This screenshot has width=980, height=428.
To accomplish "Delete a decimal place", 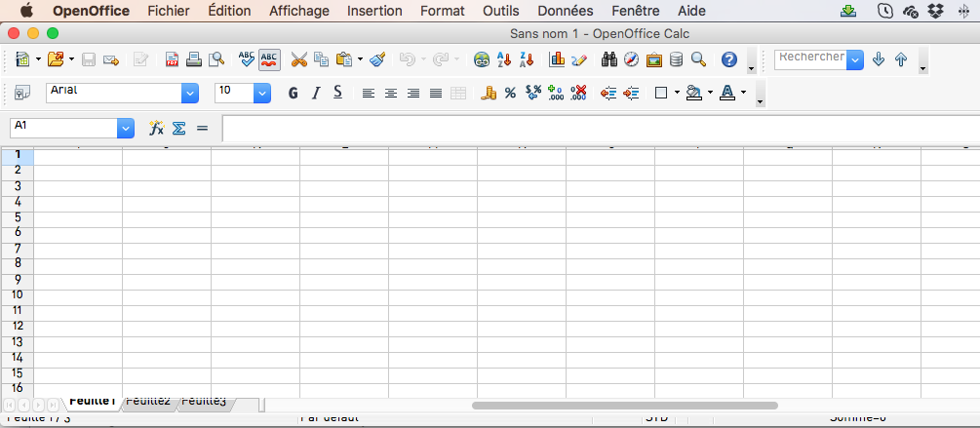I will pos(578,93).
